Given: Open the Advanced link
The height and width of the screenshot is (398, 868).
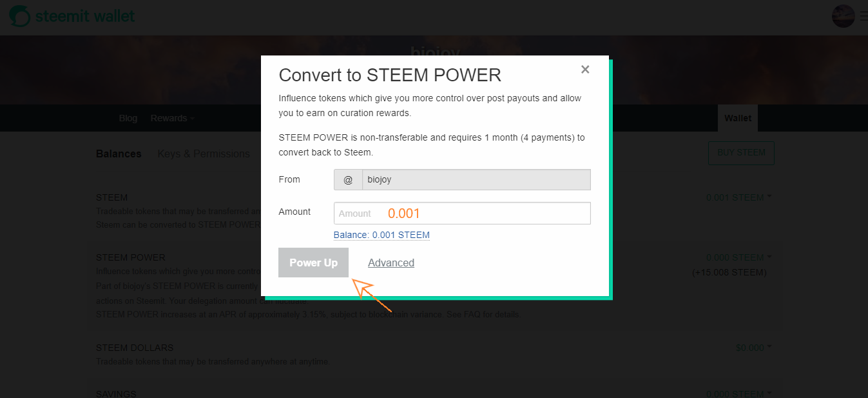Looking at the screenshot, I should [x=391, y=263].
